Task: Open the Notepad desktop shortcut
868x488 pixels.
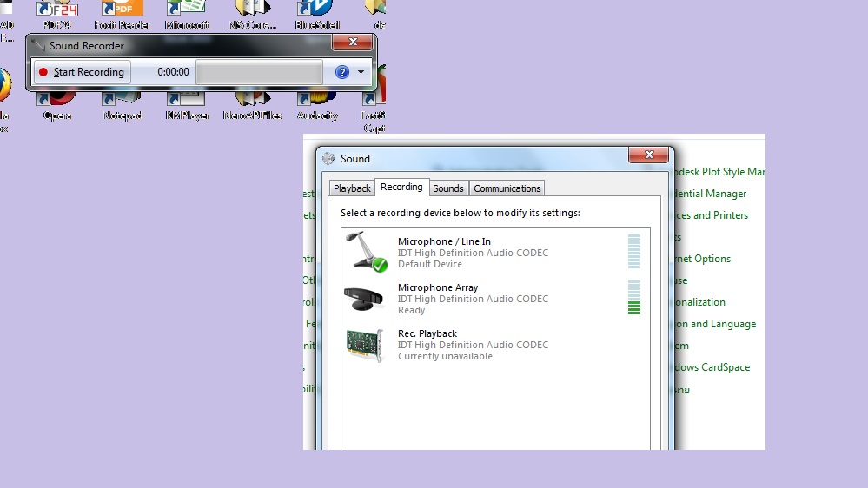Action: coord(122,106)
